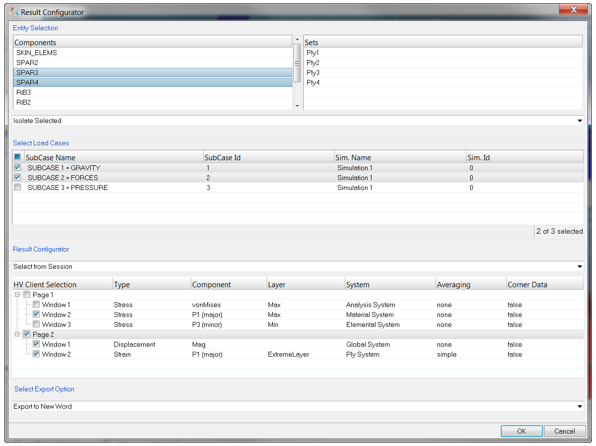
Task: Open the Select from Session dropdown
Action: click(x=298, y=267)
